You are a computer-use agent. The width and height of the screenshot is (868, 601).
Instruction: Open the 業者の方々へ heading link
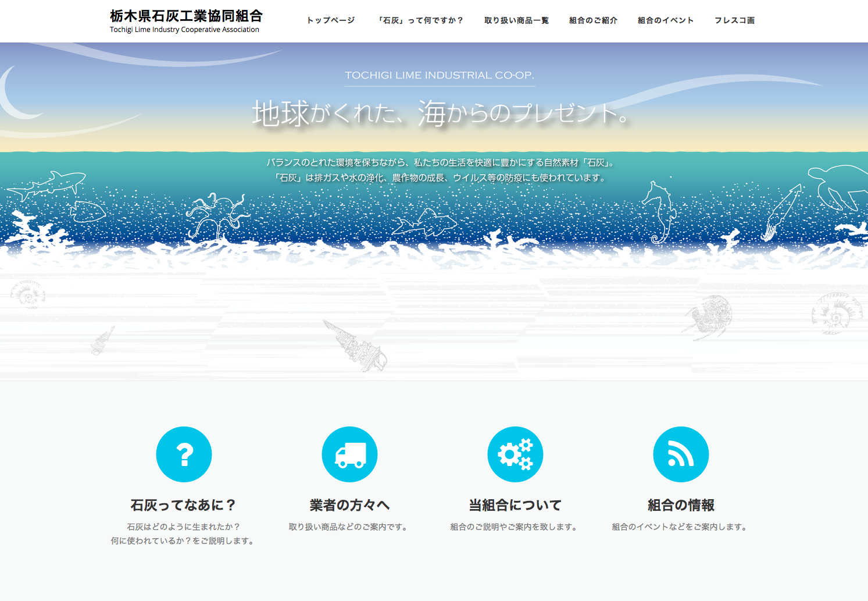tap(349, 505)
